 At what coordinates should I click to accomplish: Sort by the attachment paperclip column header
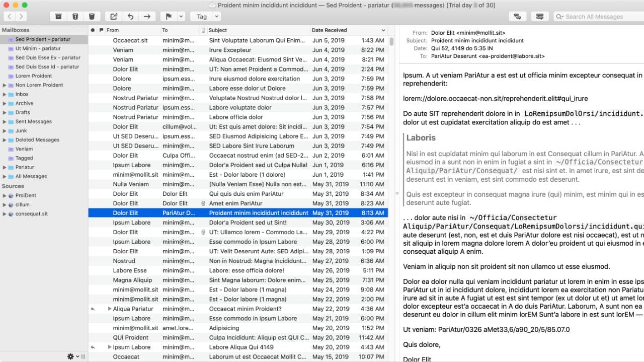click(x=203, y=30)
